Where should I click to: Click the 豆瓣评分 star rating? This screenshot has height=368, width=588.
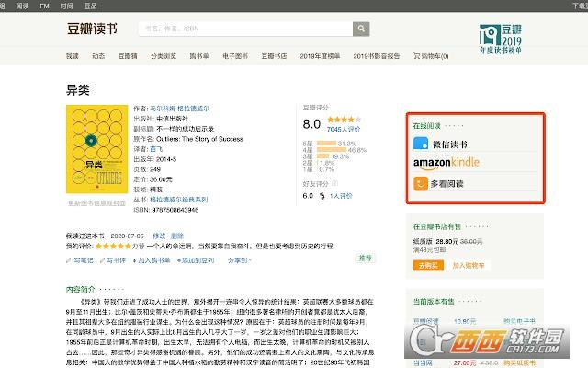(344, 120)
